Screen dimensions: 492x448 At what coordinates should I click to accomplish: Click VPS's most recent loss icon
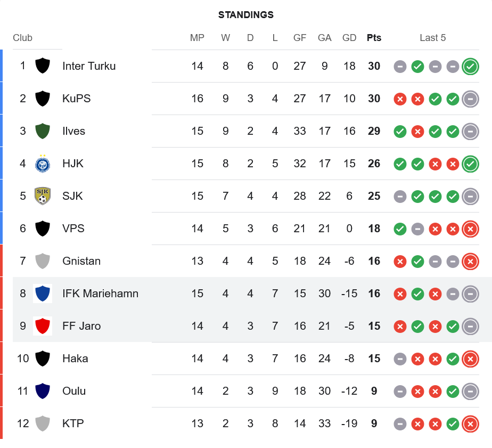(x=470, y=229)
